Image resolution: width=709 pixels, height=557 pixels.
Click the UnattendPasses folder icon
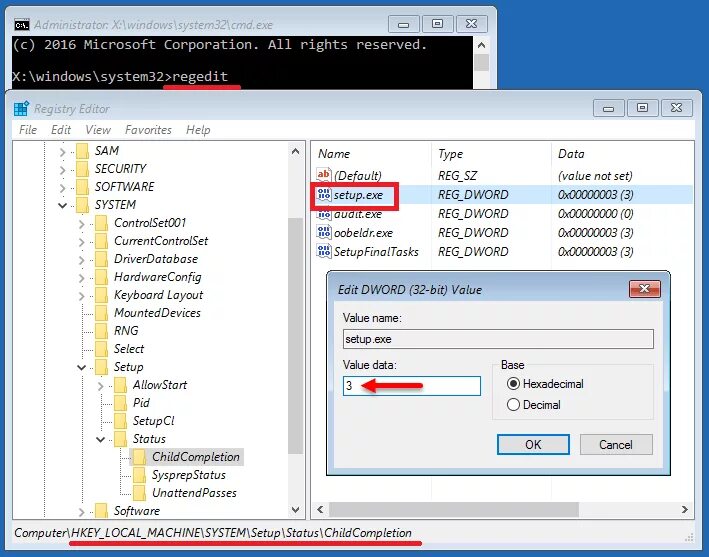click(x=140, y=493)
